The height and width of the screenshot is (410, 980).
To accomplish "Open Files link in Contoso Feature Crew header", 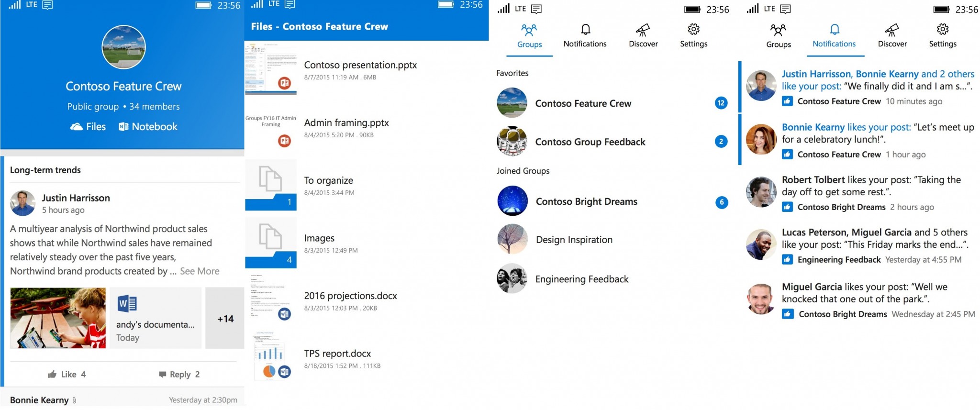I will [88, 127].
